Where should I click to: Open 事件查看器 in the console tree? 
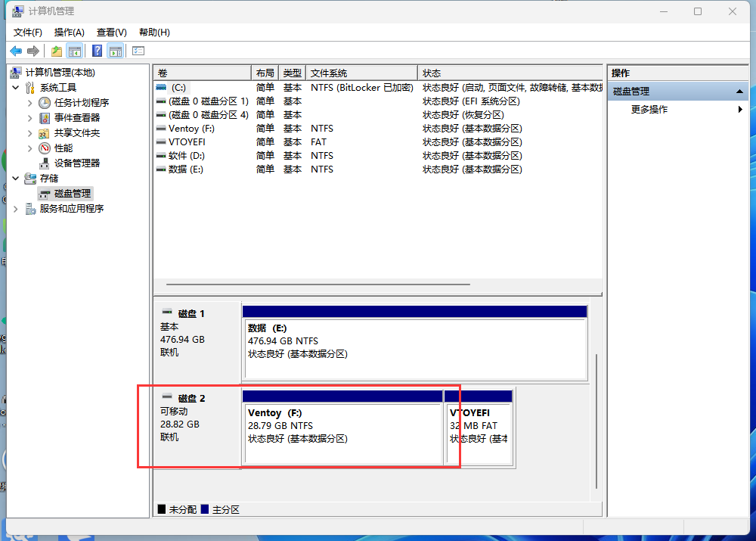[76, 117]
